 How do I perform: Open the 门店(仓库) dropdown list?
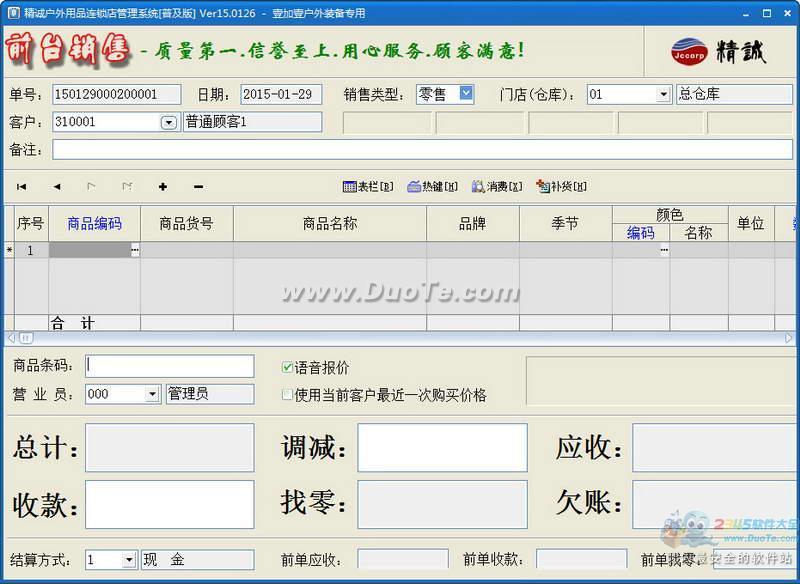tap(663, 95)
